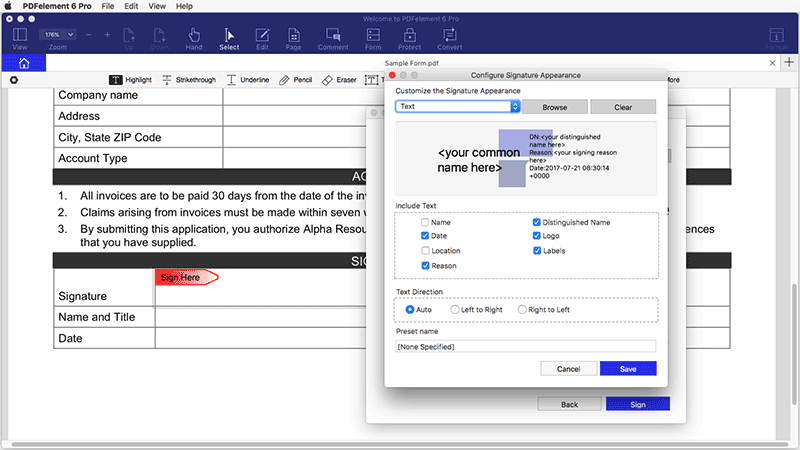Uncheck the Distinguished Name checkbox

[536, 222]
